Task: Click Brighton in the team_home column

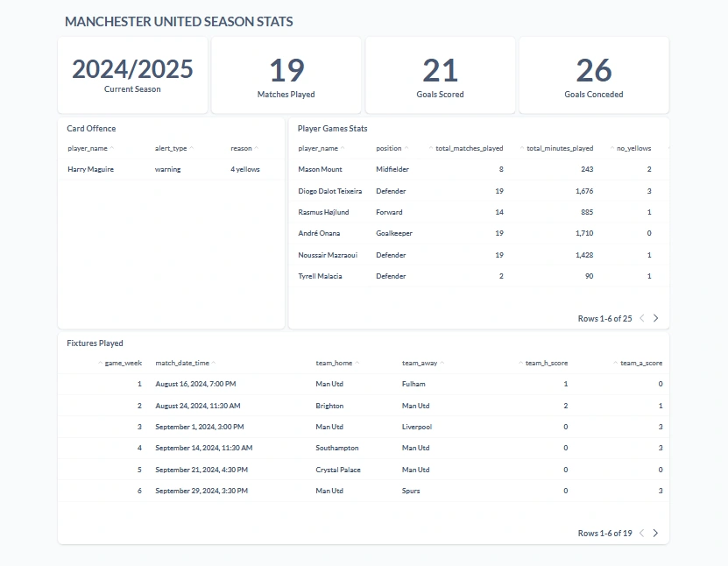Action: tap(329, 406)
